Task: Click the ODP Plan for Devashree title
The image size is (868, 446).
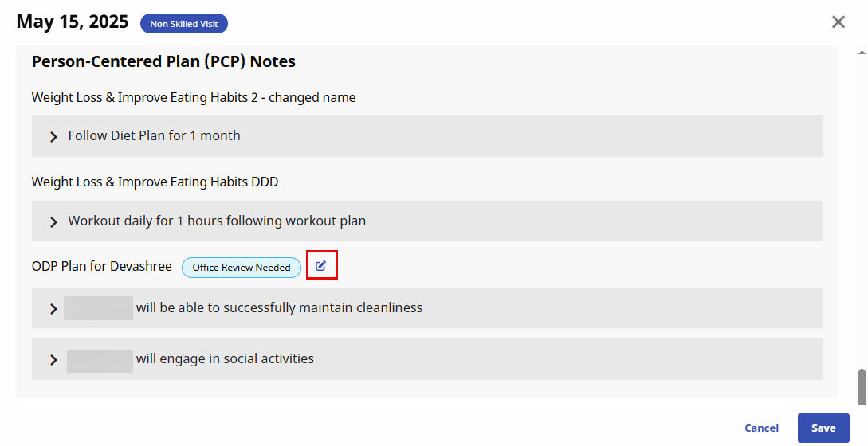Action: (x=102, y=266)
